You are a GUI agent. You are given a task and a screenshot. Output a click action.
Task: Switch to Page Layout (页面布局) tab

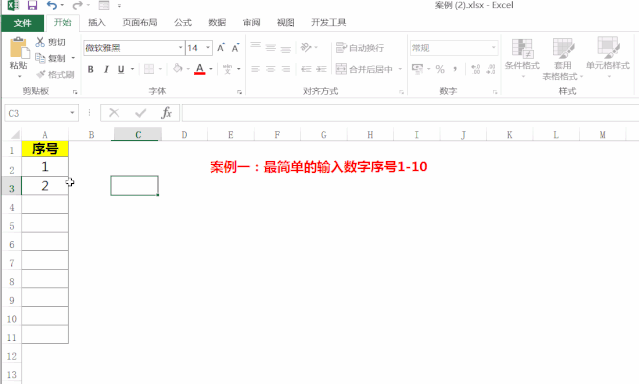[x=140, y=22]
